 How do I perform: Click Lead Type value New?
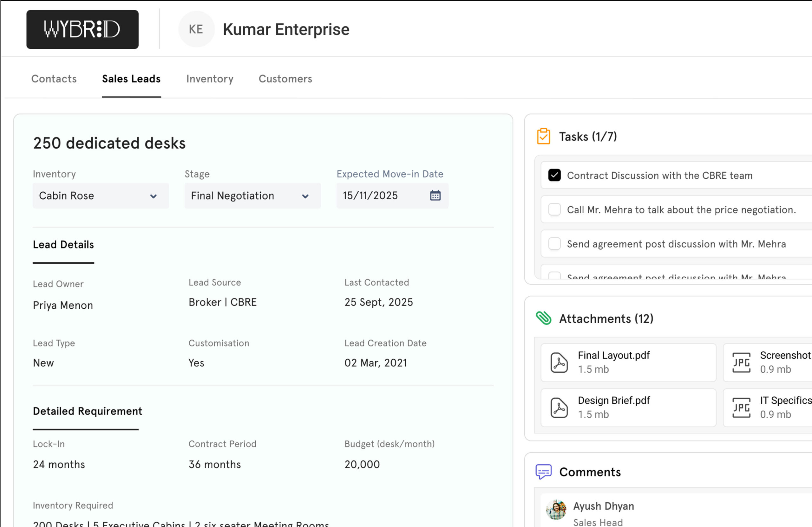click(x=43, y=363)
